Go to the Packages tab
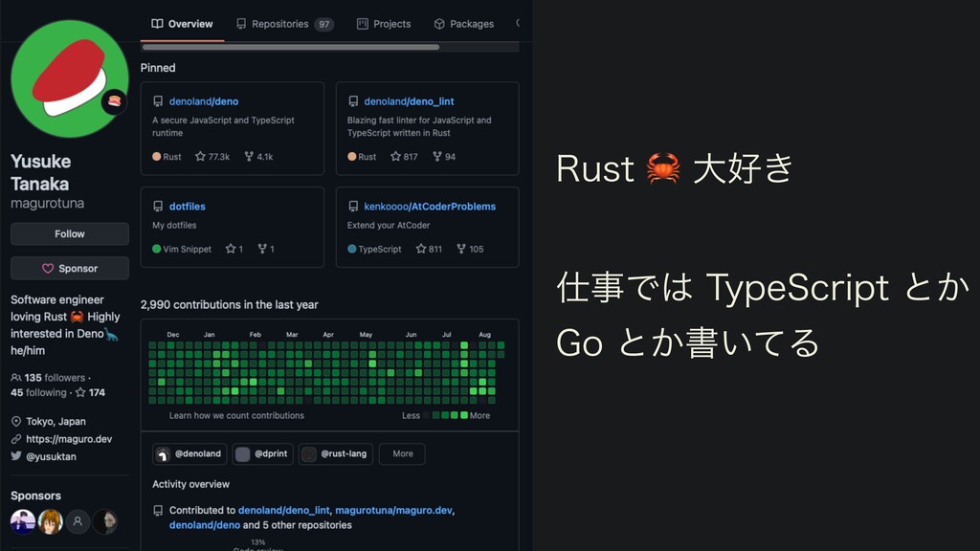The image size is (980, 551). pyautogui.click(x=464, y=24)
